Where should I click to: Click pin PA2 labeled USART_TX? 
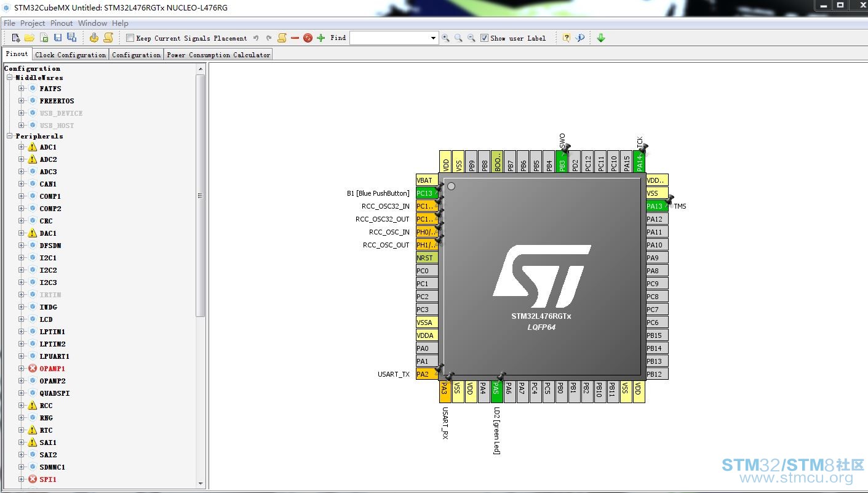coord(427,374)
